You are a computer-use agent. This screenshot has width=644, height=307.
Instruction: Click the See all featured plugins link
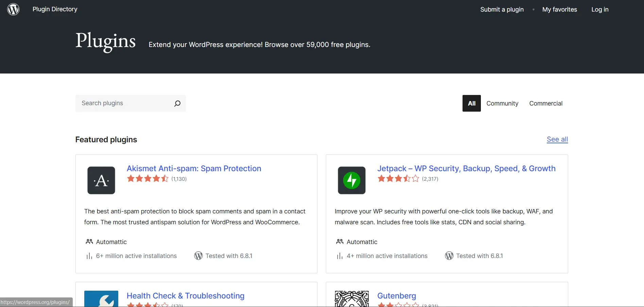click(x=557, y=139)
